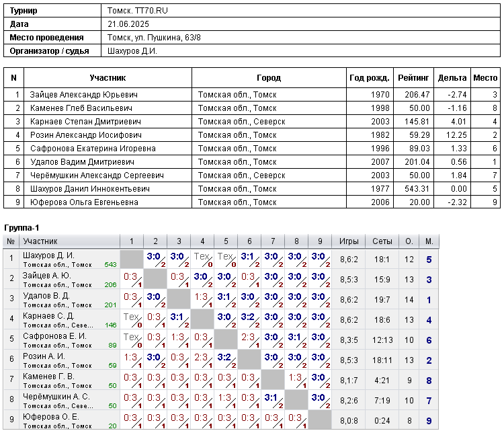The height and width of the screenshot is (433, 504).
Task: Click 'Юферова О. Е.' in the group table
Action: point(51,417)
